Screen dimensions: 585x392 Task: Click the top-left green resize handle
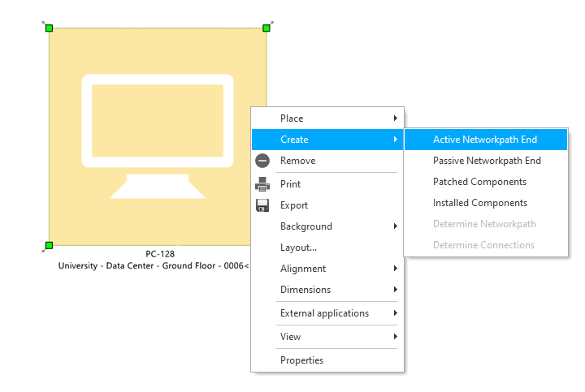pos(49,28)
